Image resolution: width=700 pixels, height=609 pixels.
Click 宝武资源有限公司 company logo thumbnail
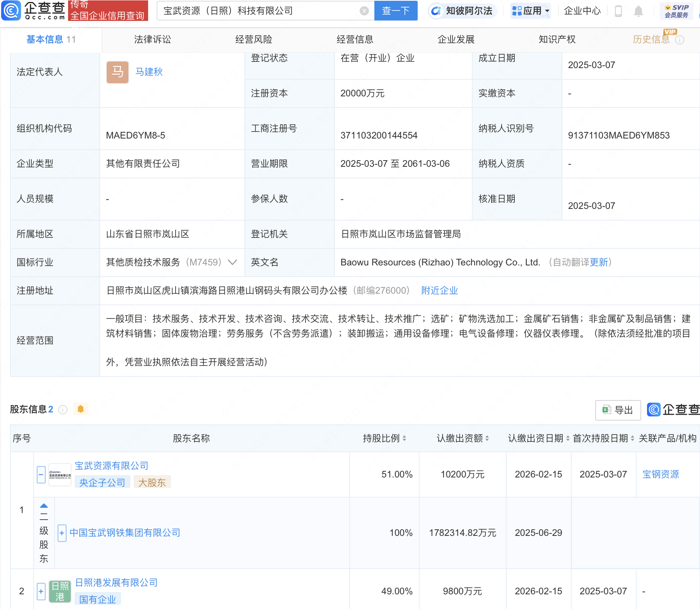(x=60, y=474)
